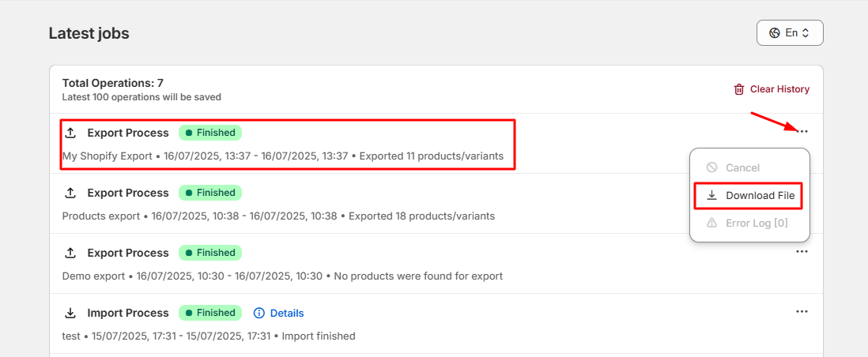Click Finished badge on Products export job
Image resolution: width=868 pixels, height=357 pixels.
point(210,193)
